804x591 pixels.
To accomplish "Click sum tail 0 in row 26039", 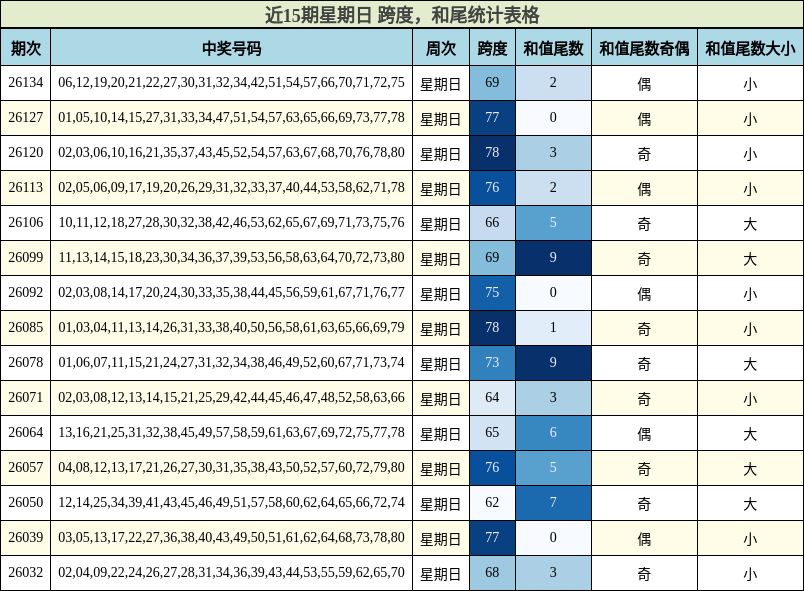I will pos(553,537).
